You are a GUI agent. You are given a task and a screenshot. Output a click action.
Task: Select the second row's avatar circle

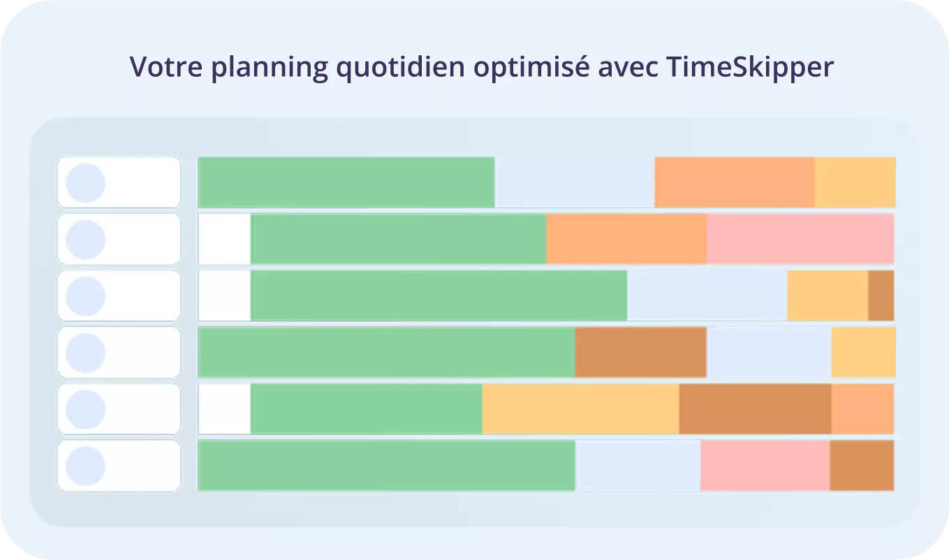point(85,240)
